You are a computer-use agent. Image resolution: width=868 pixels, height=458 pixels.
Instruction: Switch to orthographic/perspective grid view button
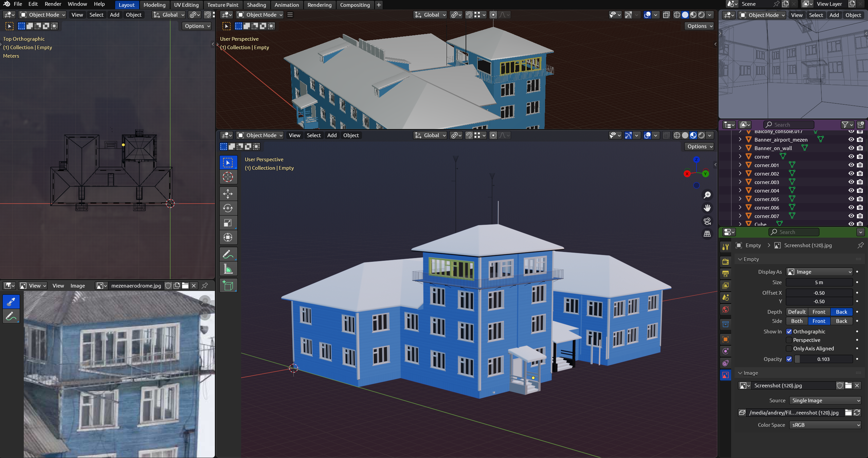pyautogui.click(x=707, y=234)
